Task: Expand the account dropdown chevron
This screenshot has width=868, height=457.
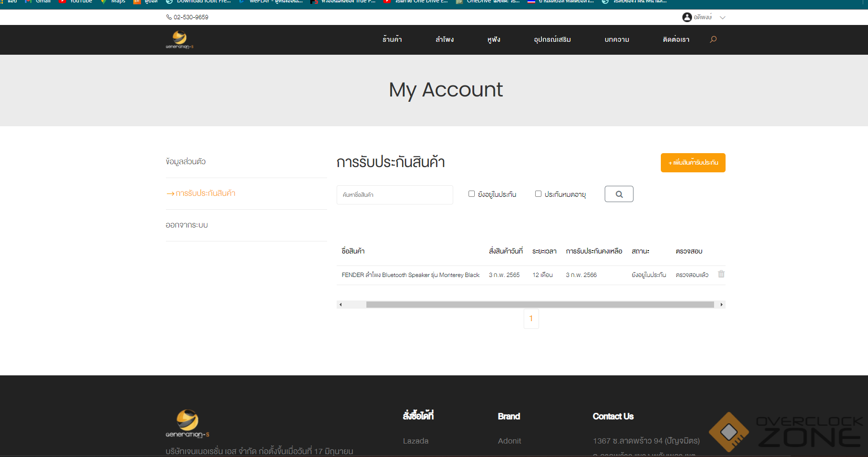Action: pyautogui.click(x=723, y=18)
